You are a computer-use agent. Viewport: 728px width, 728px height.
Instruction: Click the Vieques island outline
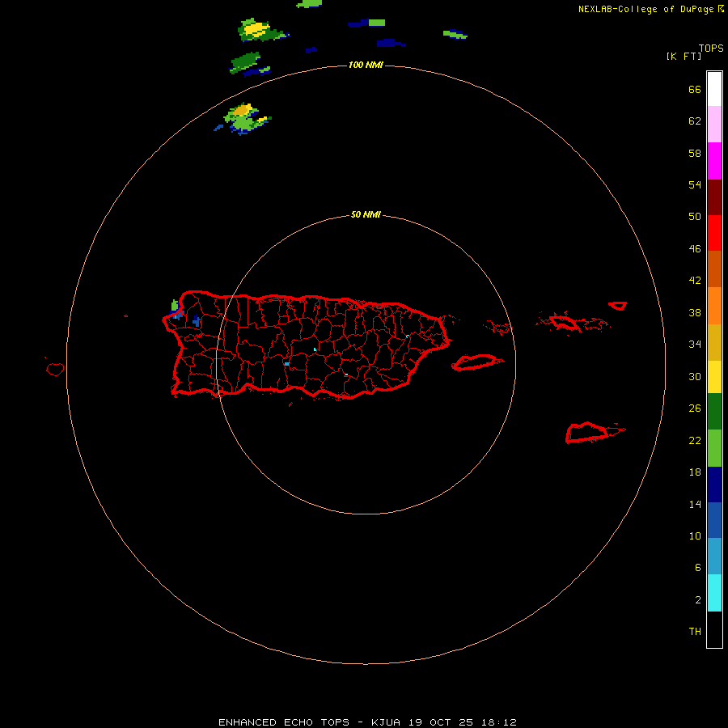coord(476,362)
